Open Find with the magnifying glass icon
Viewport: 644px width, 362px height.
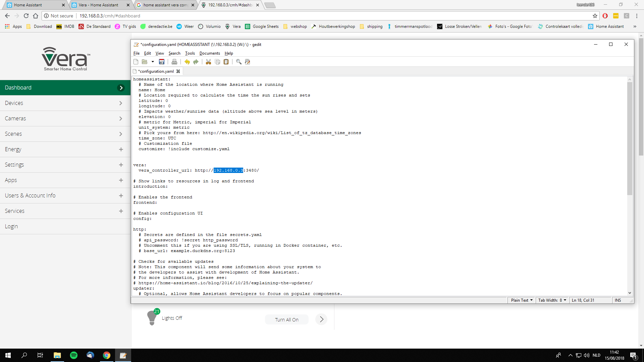click(239, 62)
